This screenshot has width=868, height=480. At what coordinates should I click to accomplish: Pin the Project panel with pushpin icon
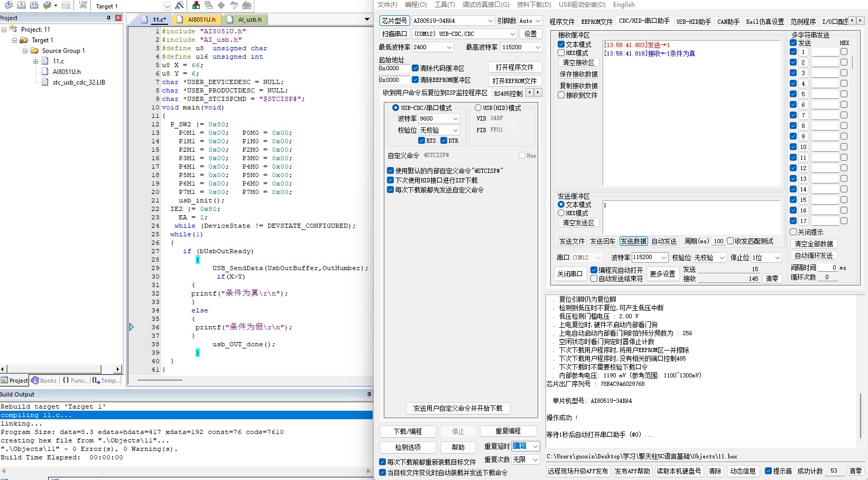tap(109, 18)
